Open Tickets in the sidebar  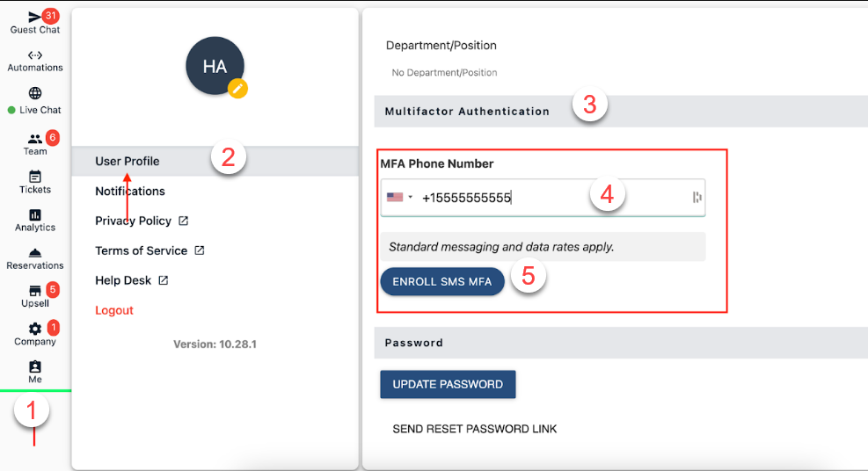(35, 183)
